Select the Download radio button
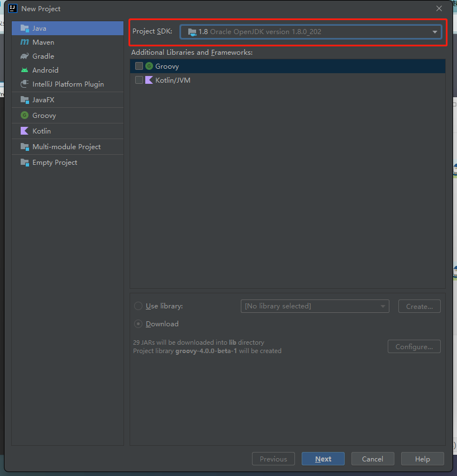Screen dimensions: 457x476 [x=138, y=324]
